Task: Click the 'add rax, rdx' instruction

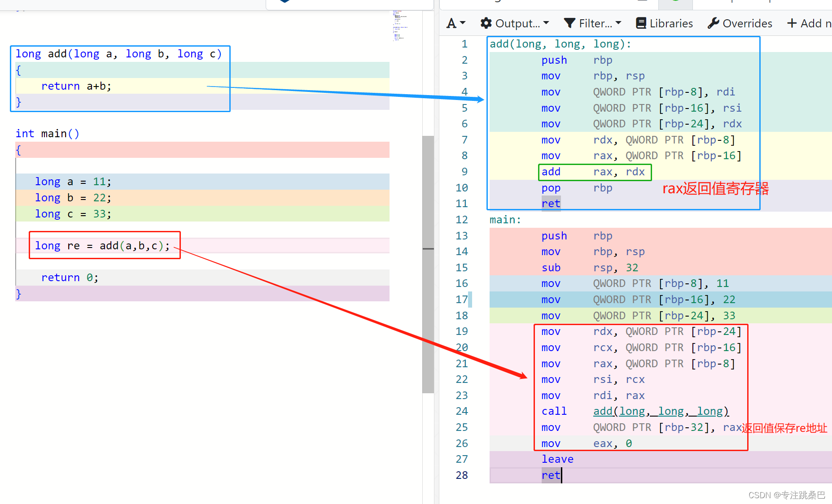Action: [x=593, y=172]
